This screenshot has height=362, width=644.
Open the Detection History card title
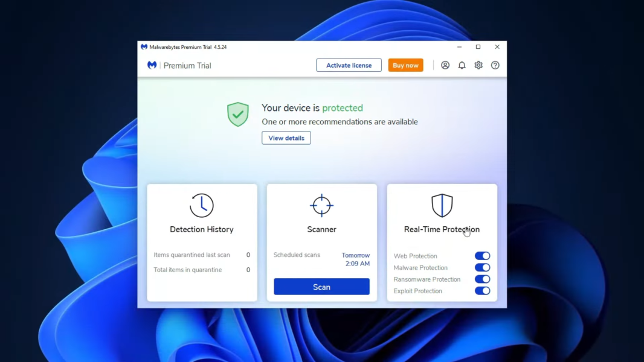[x=202, y=229]
